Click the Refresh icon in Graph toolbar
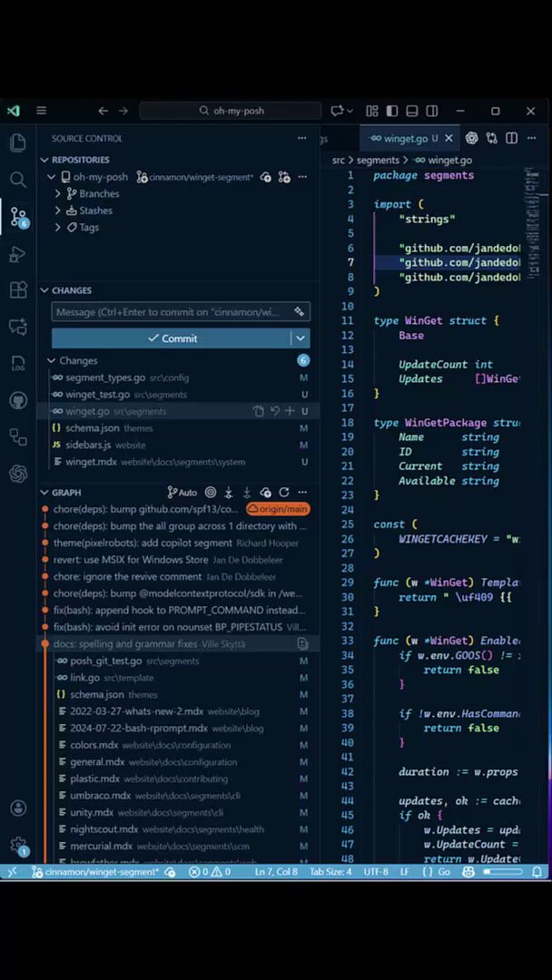 284,492
